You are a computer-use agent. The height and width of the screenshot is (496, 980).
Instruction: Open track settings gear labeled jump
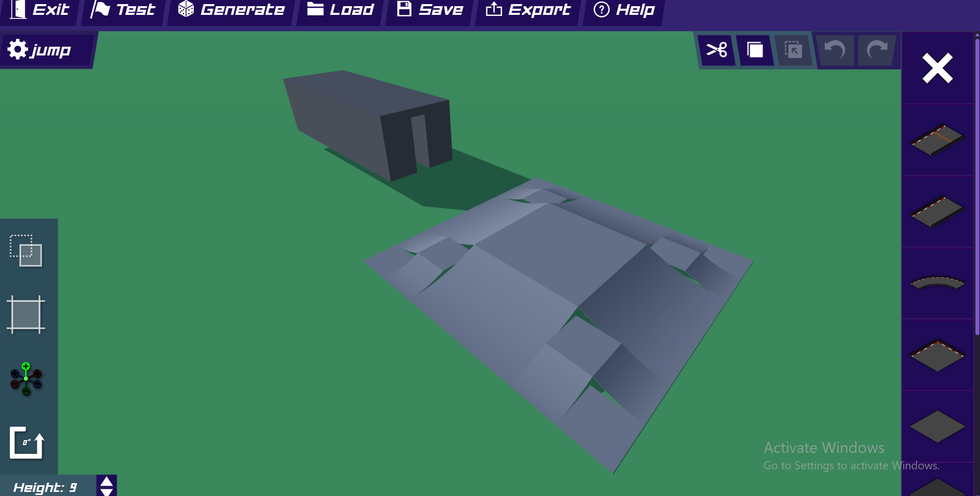(x=40, y=50)
